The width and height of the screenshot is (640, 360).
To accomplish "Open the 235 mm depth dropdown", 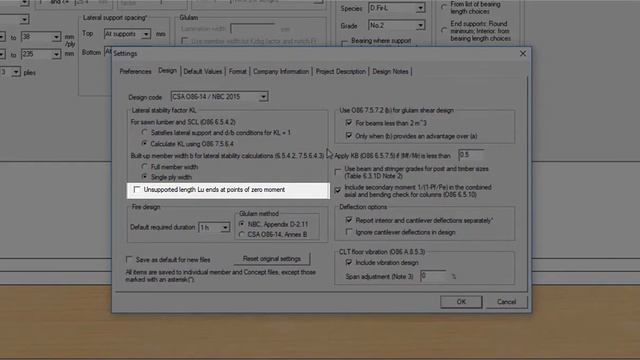I will (56, 54).
